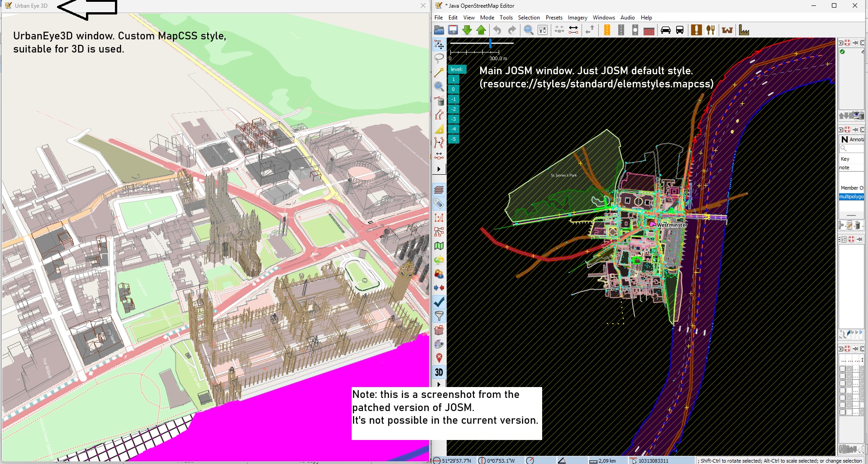Select the Improve way accuracy tool
Screen dimensions: 868x464
tap(439, 143)
